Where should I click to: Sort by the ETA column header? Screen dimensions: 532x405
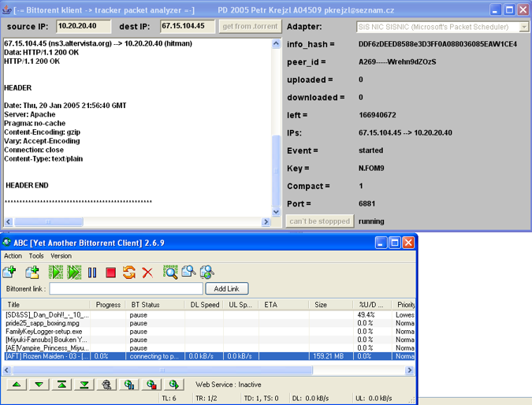point(284,305)
